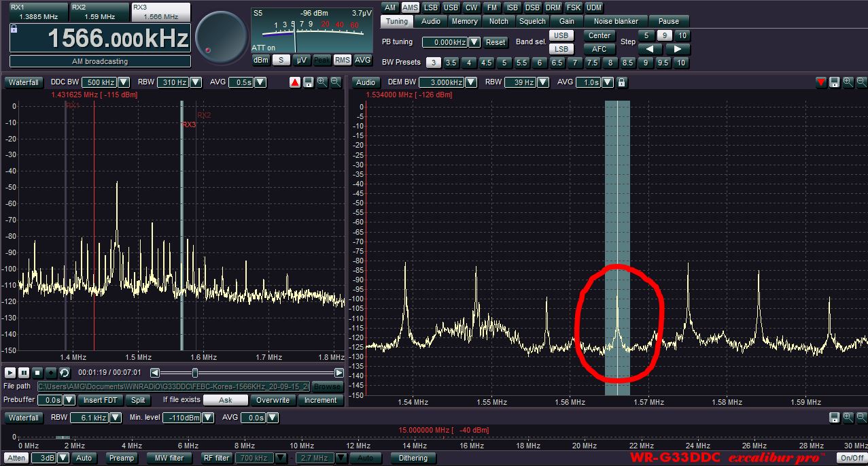Enable the Dithering option
The width and height of the screenshot is (868, 466).
tap(413, 458)
